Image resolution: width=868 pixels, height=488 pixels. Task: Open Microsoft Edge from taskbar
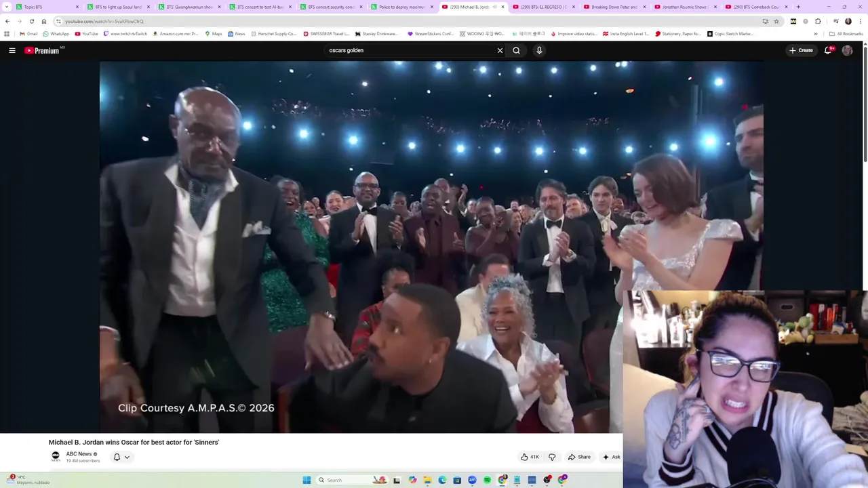[x=442, y=480]
